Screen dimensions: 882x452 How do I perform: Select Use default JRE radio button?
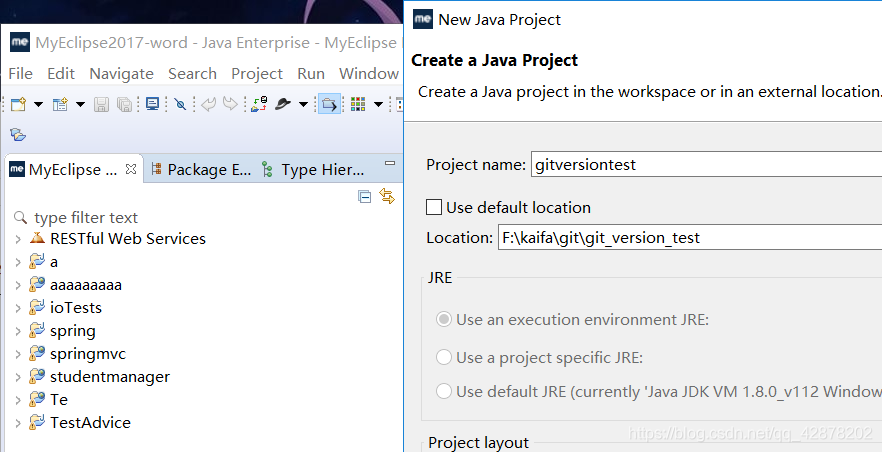(x=444, y=391)
